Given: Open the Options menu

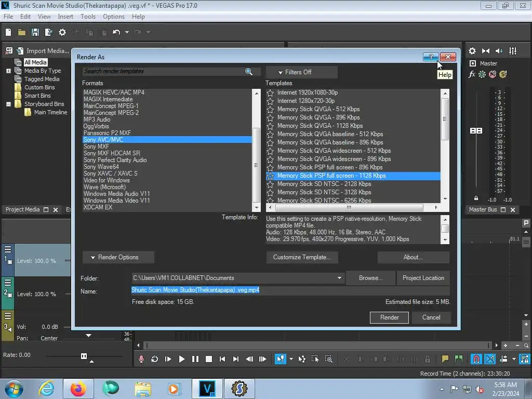Looking at the screenshot, I should point(114,17).
